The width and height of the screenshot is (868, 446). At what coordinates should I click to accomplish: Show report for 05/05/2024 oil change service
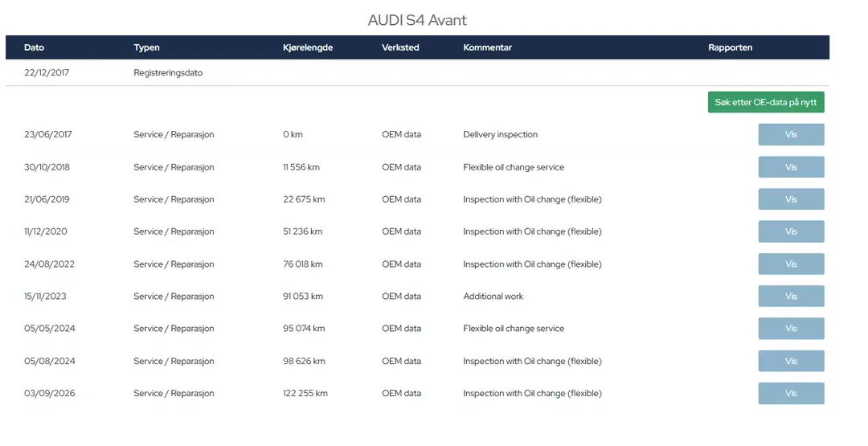tap(791, 328)
